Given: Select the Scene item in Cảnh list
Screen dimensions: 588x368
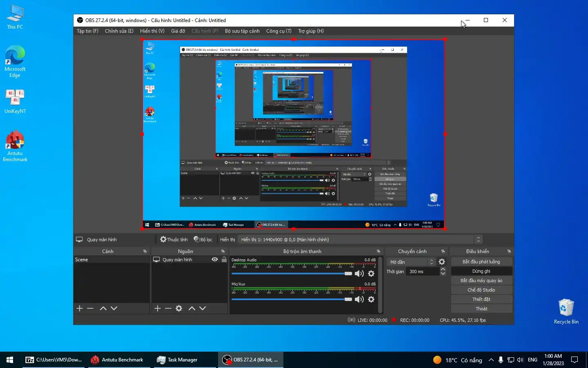Looking at the screenshot, I should (x=111, y=260).
